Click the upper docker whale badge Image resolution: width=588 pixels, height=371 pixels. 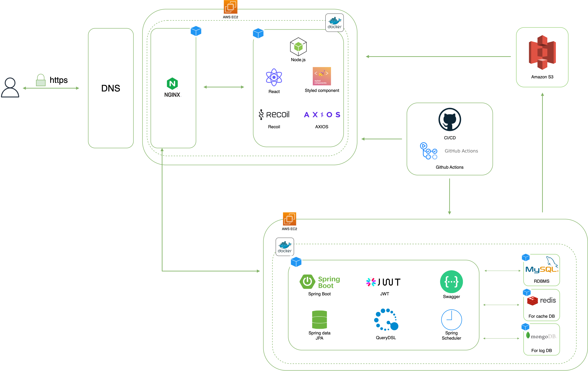click(334, 23)
